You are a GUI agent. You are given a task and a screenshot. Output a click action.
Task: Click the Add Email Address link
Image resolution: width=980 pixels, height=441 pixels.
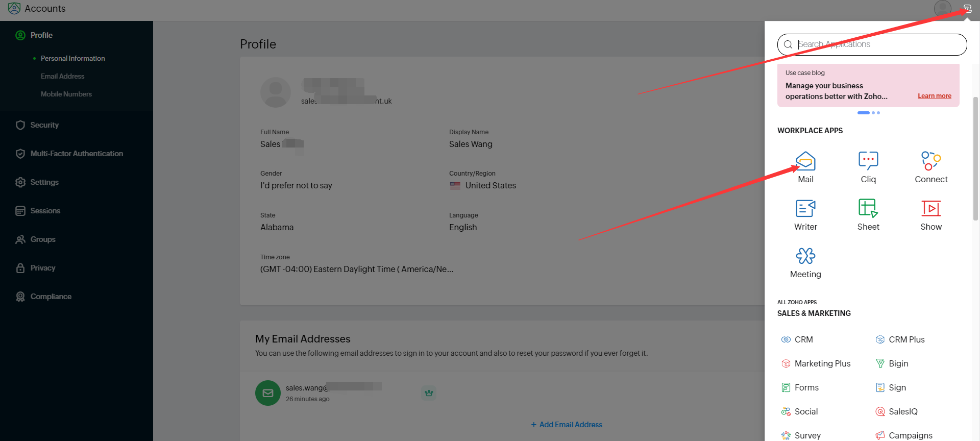(567, 425)
